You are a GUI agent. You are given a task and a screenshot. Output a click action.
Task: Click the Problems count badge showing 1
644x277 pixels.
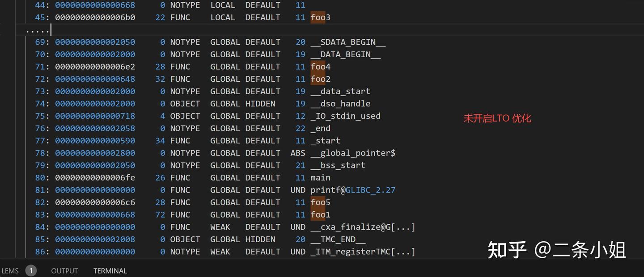pyautogui.click(x=31, y=271)
